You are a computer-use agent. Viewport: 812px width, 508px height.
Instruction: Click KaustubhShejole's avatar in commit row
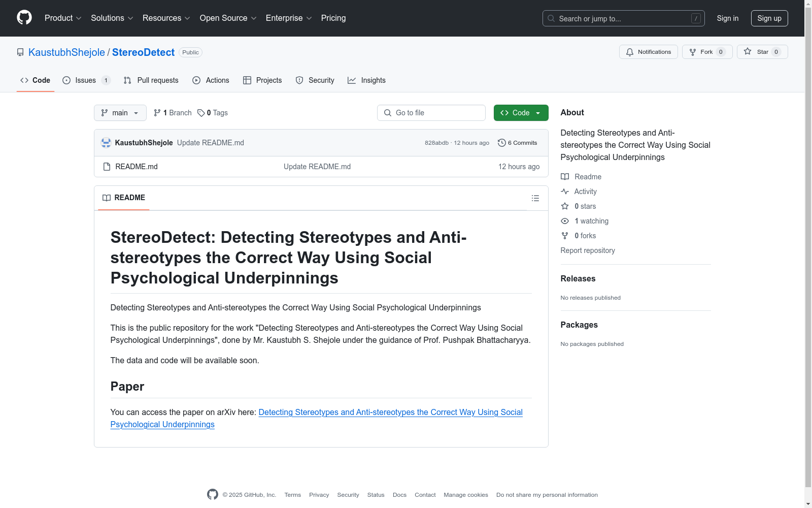tap(106, 143)
